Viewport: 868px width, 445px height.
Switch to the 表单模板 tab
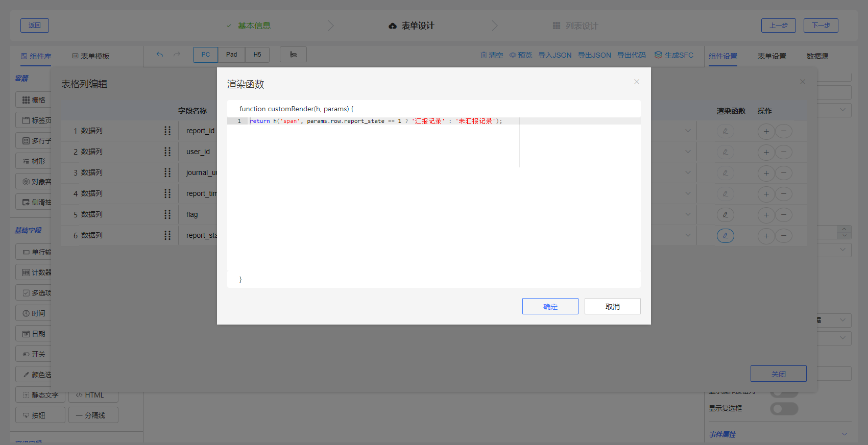91,56
